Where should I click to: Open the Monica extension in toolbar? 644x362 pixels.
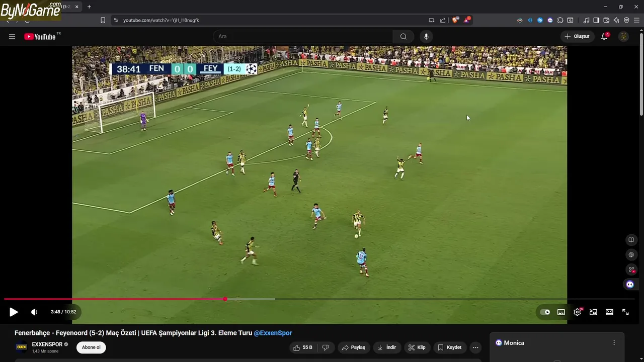(550, 20)
